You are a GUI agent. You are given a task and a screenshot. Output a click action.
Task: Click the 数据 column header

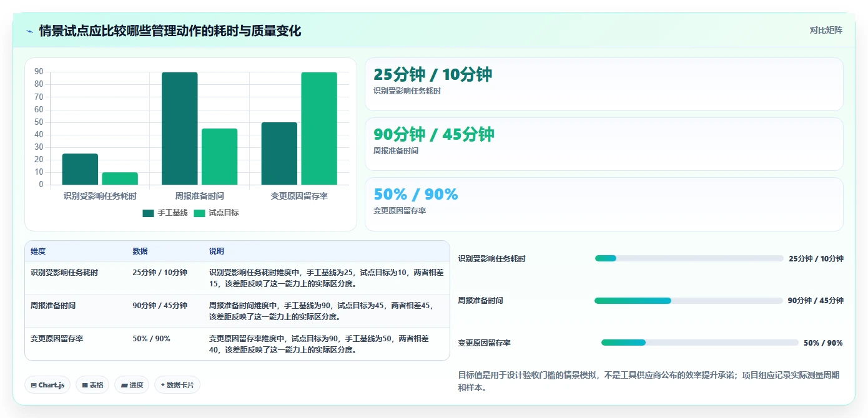pos(140,251)
